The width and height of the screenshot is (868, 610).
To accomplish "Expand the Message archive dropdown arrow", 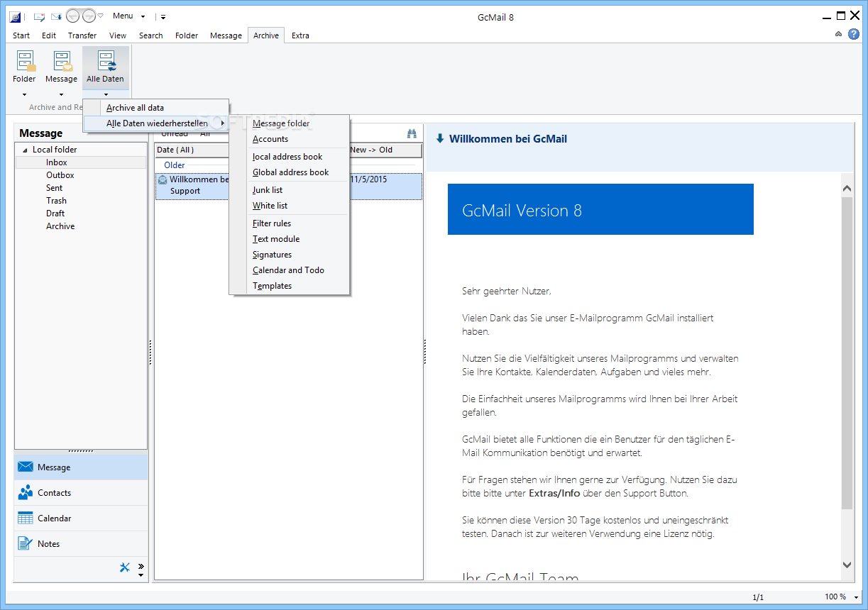I will pyautogui.click(x=61, y=94).
